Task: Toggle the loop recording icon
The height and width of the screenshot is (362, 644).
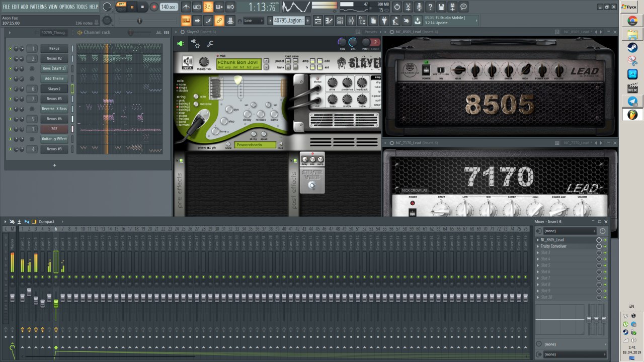Action: click(x=230, y=7)
